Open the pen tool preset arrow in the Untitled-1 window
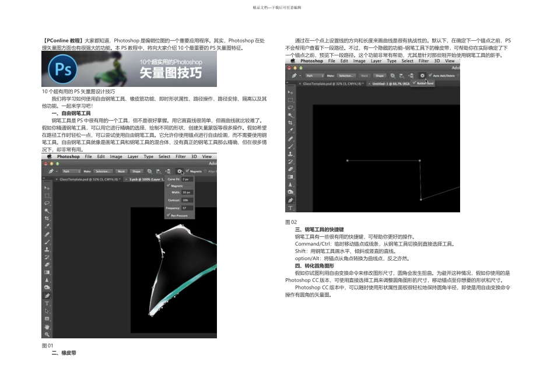This screenshot has height=392, width=554. coord(300,76)
